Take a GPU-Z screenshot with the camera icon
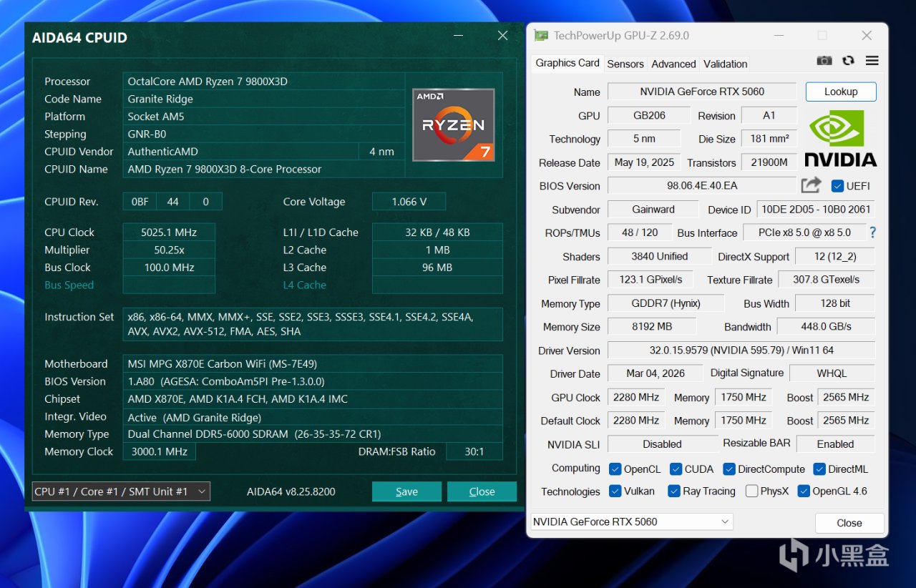 click(824, 61)
